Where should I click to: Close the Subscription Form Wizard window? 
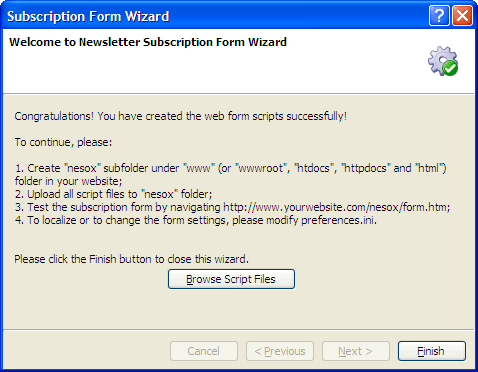tap(462, 16)
